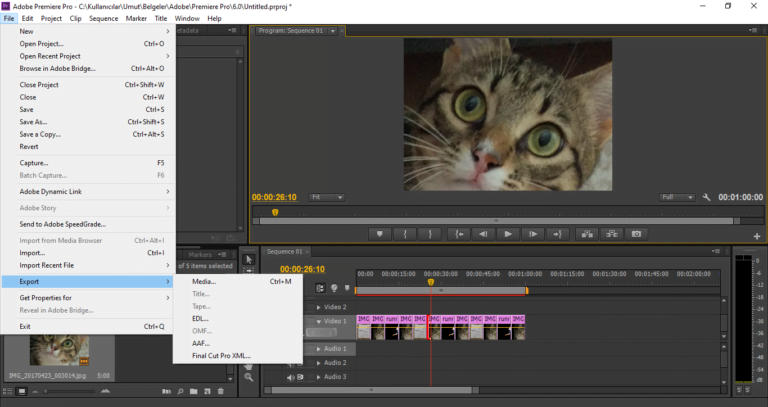Switch Project panel to icon view

point(22,391)
